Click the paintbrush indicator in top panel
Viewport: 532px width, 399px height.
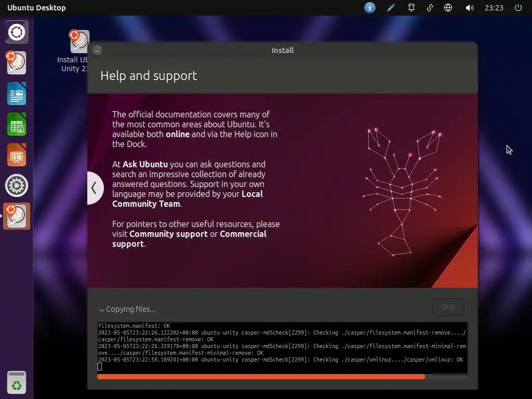click(391, 7)
